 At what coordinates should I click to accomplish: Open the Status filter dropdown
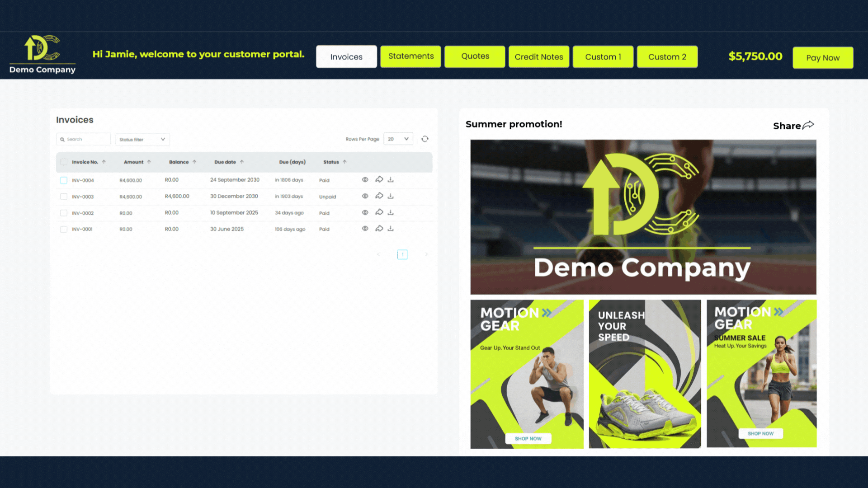tap(142, 139)
